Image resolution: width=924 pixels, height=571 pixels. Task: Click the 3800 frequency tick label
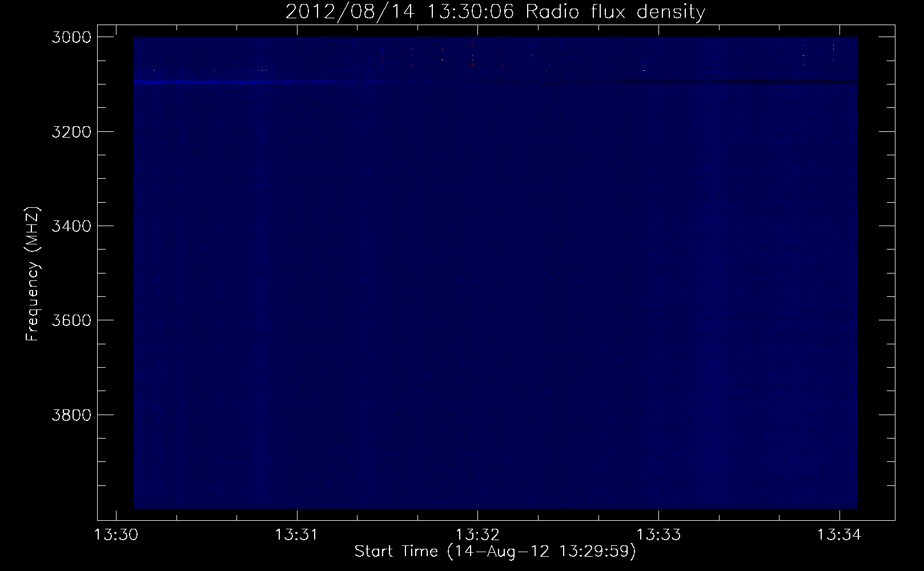coord(71,414)
